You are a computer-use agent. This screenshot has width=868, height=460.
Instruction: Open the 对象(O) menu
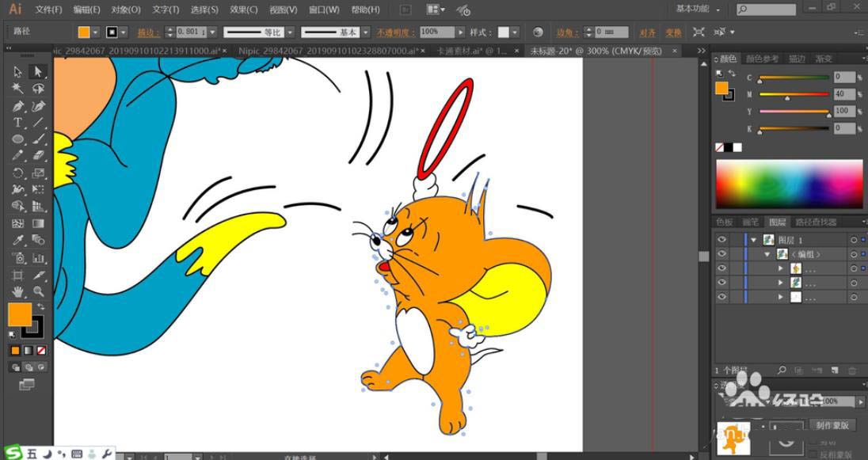tap(126, 10)
